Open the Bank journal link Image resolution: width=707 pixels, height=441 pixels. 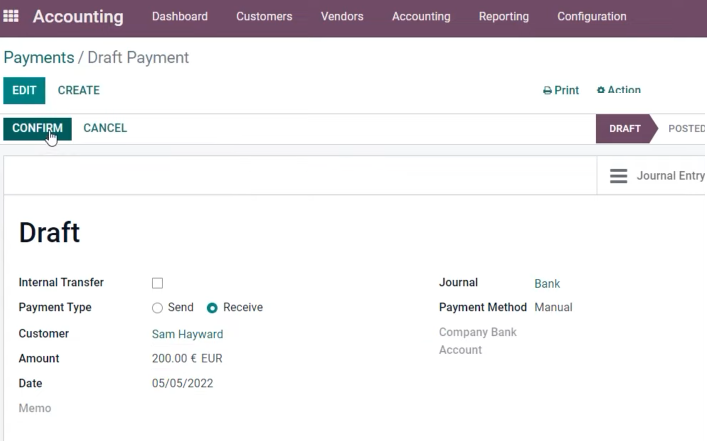coord(547,284)
